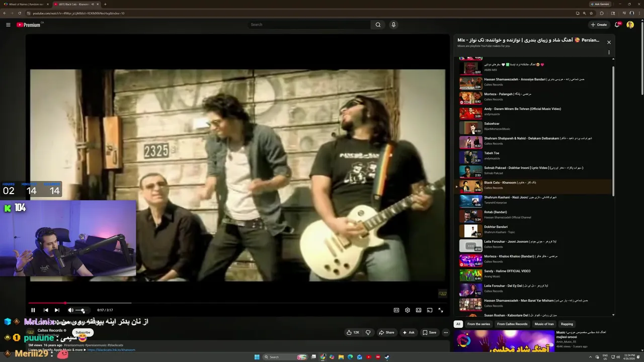Play Andy - Daram Miram Be Tehran
Screen dimensions: 644x362
(533, 112)
